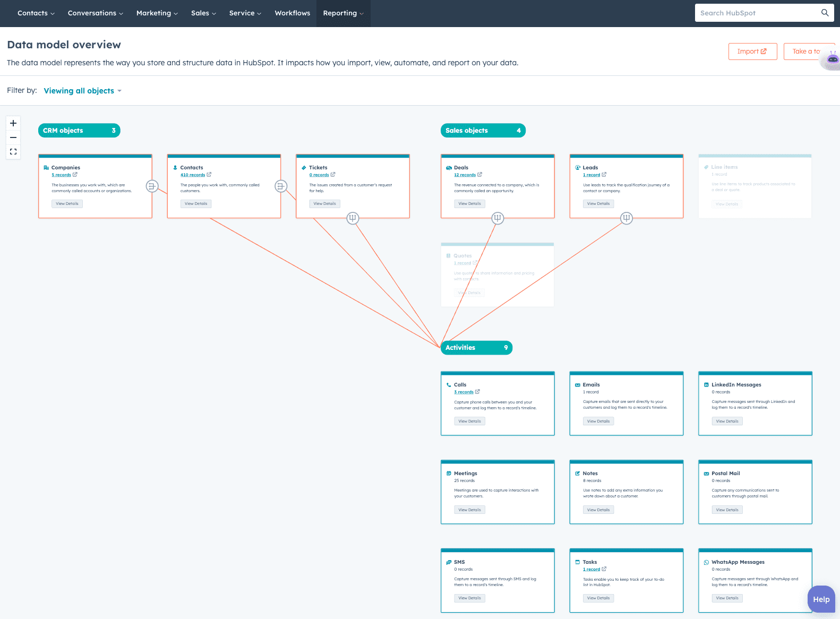Click the Deals handshake icon

pyautogui.click(x=449, y=168)
